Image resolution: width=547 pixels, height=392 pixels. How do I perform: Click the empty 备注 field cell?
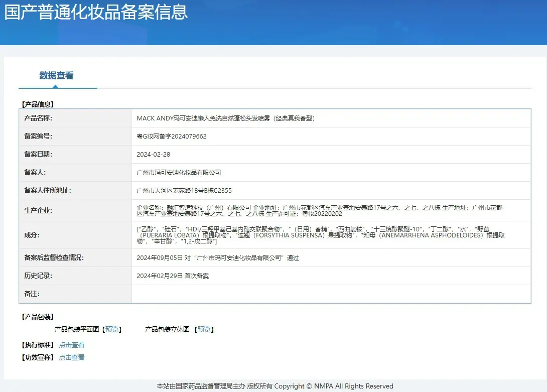[331, 294]
